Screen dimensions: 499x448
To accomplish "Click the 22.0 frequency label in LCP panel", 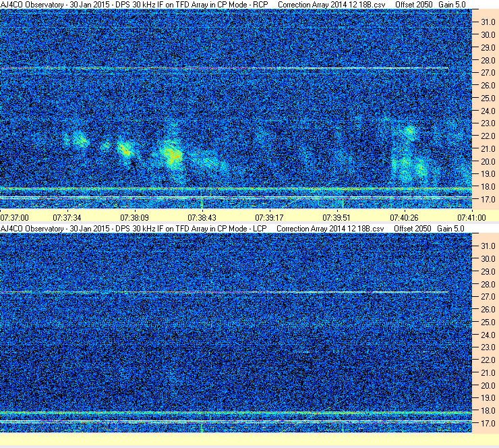I will tap(488, 360).
